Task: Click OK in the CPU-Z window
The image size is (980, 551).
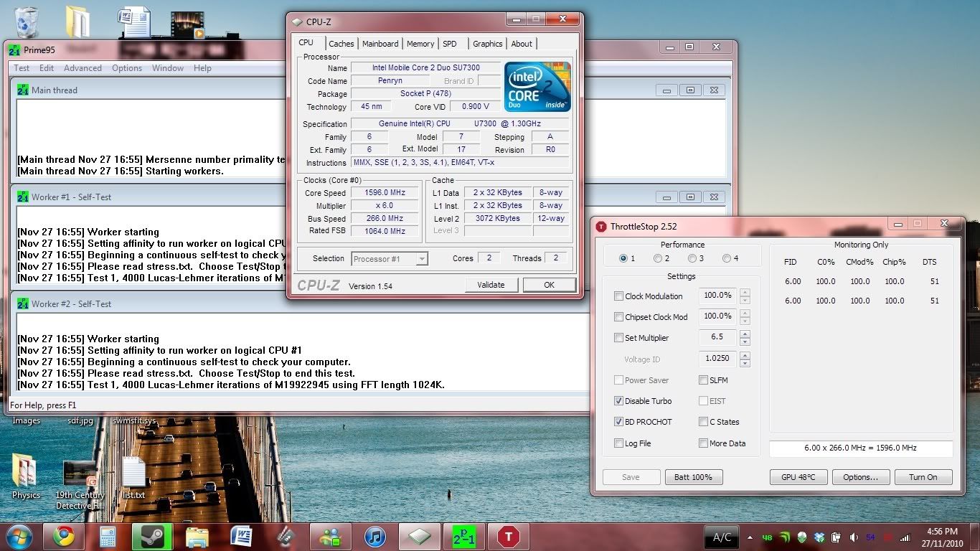Action: point(549,285)
